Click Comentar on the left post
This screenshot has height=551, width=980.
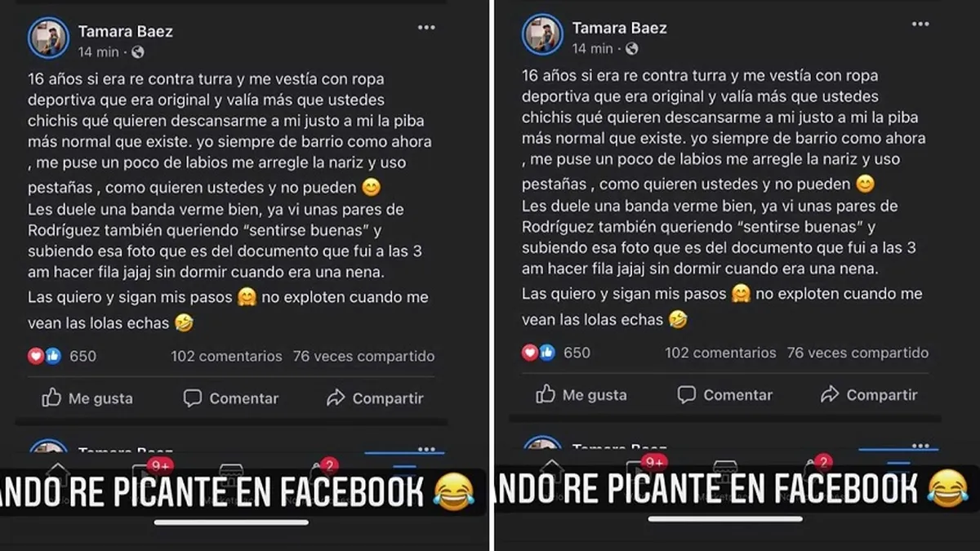pos(231,398)
